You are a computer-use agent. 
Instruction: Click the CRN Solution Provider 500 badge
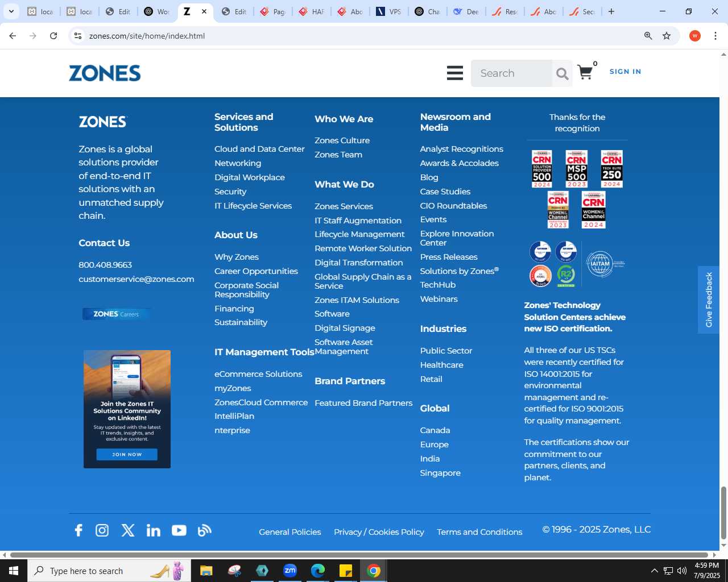(x=542, y=169)
